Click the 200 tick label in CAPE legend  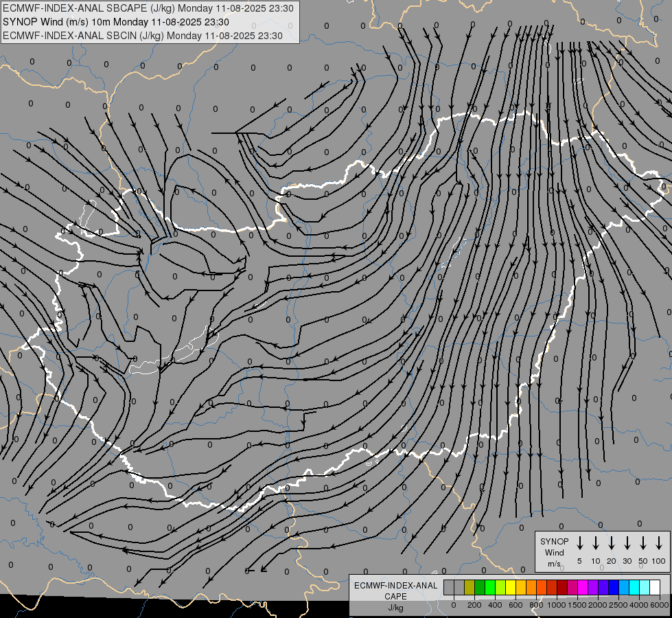click(474, 605)
